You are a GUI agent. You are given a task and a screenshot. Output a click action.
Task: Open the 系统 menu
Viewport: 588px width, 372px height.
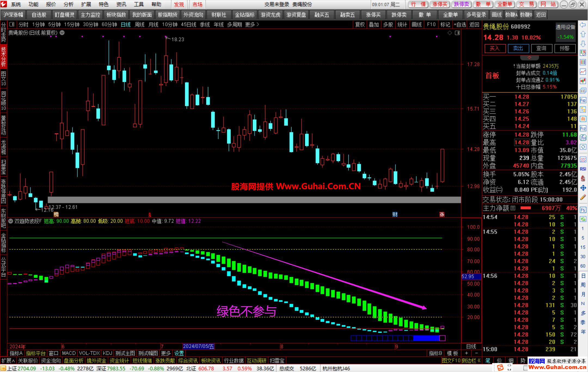coord(16,4)
